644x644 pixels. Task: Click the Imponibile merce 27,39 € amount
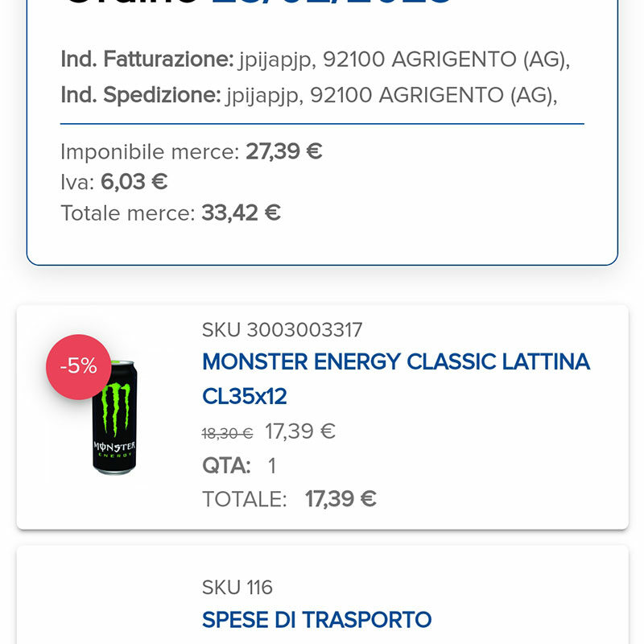(283, 151)
